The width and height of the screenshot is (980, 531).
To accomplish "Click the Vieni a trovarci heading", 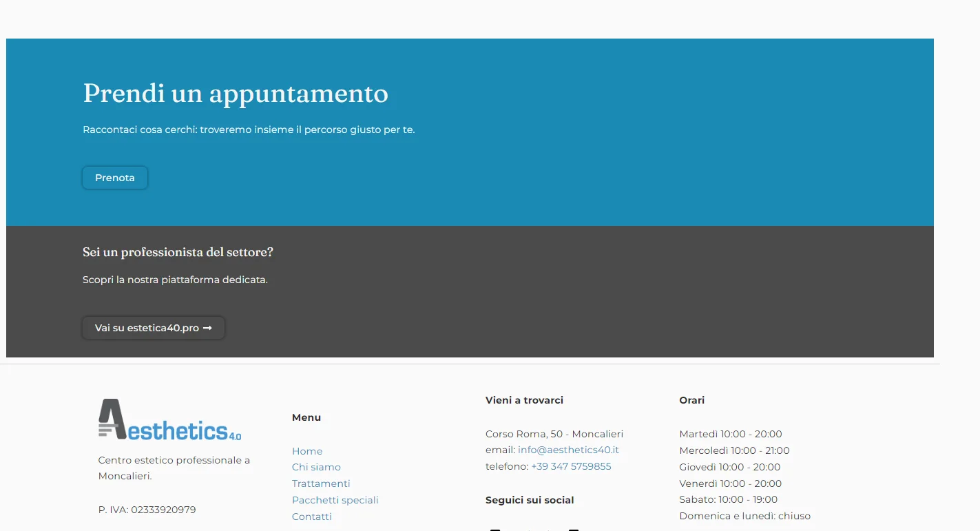I will pyautogui.click(x=524, y=400).
